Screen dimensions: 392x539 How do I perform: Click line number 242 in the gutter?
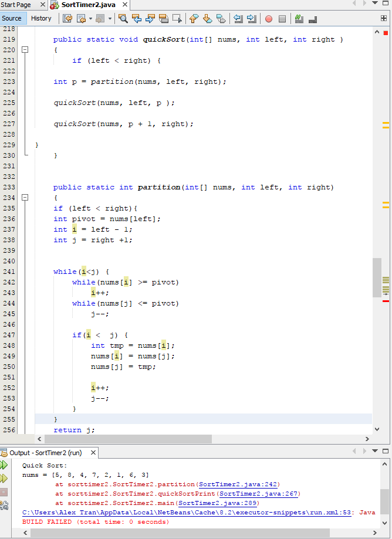coord(9,282)
